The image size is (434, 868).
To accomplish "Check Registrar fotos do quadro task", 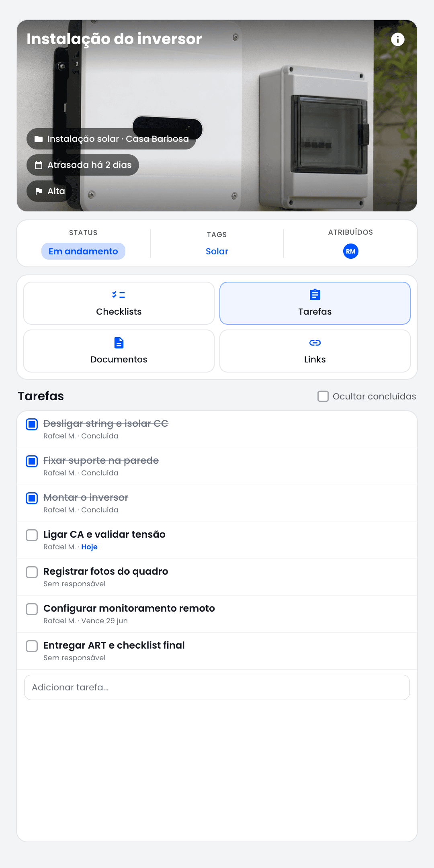I will [32, 572].
